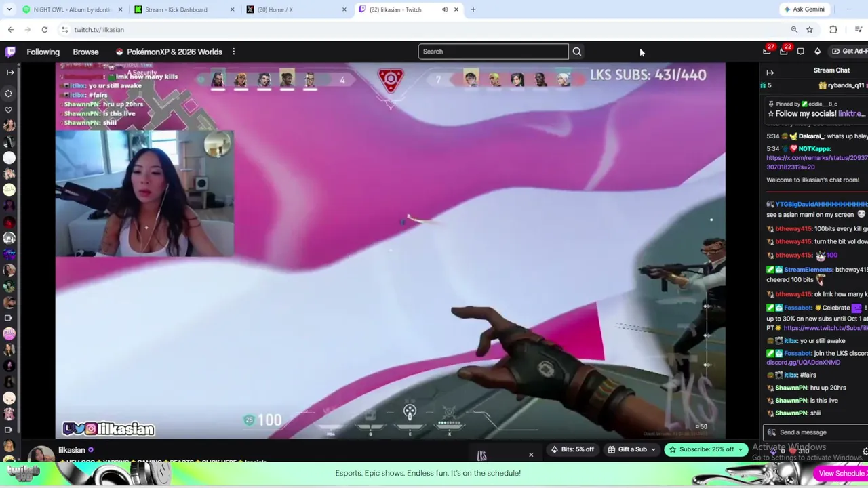
Task: Go back to previous page
Action: [x=11, y=30]
